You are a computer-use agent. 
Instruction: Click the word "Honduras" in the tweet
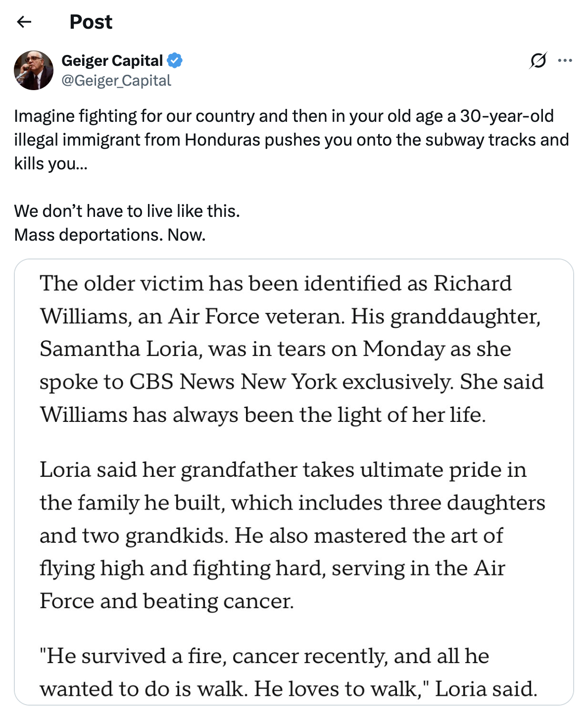[222, 140]
